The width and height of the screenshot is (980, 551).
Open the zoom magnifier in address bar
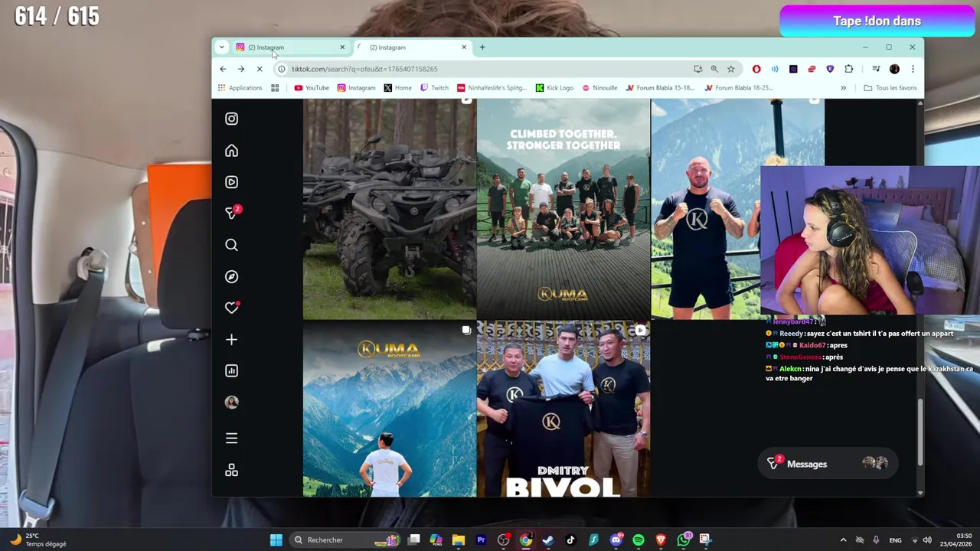[x=714, y=69]
